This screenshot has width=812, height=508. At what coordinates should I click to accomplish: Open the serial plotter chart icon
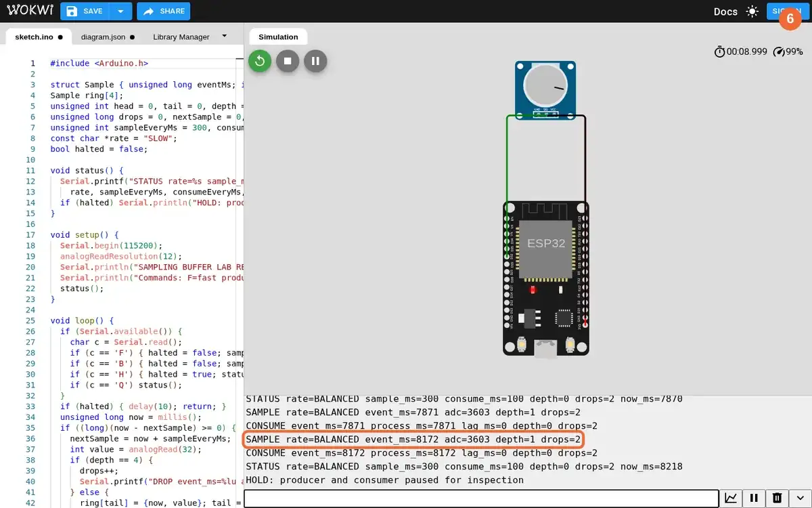point(731,499)
